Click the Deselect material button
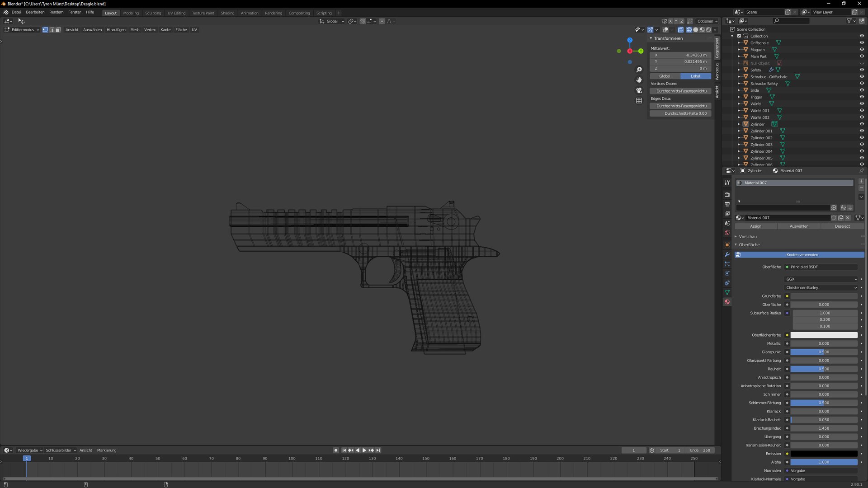Screen dimensions: 868x488 coord(842,226)
